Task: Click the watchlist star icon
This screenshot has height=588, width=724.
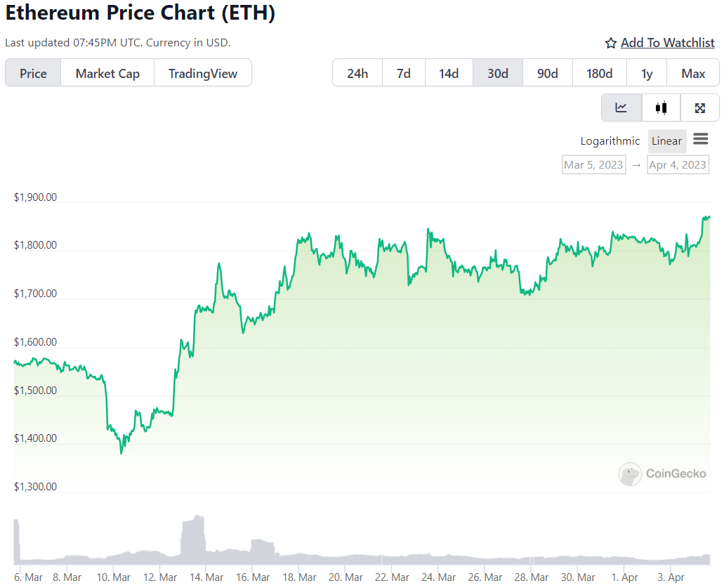Action: [611, 43]
